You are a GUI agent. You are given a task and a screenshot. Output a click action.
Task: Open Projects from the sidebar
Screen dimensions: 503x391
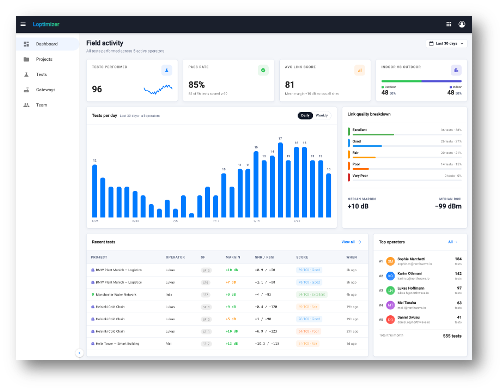pyautogui.click(x=47, y=59)
